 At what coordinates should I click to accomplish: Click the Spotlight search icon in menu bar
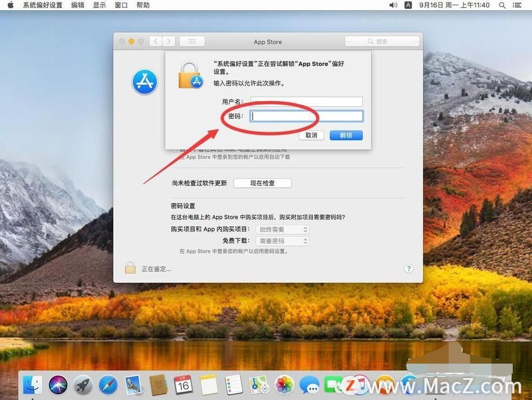(502, 5)
